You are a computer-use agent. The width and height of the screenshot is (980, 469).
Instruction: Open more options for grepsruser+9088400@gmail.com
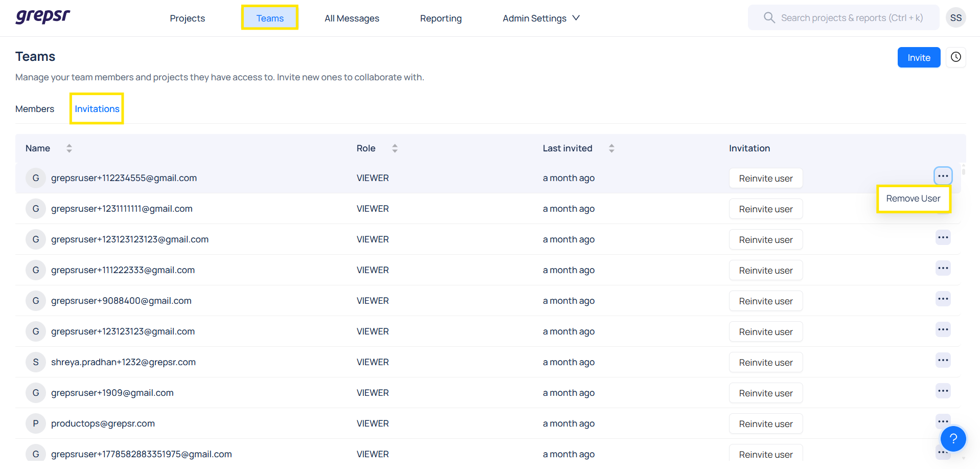click(943, 299)
